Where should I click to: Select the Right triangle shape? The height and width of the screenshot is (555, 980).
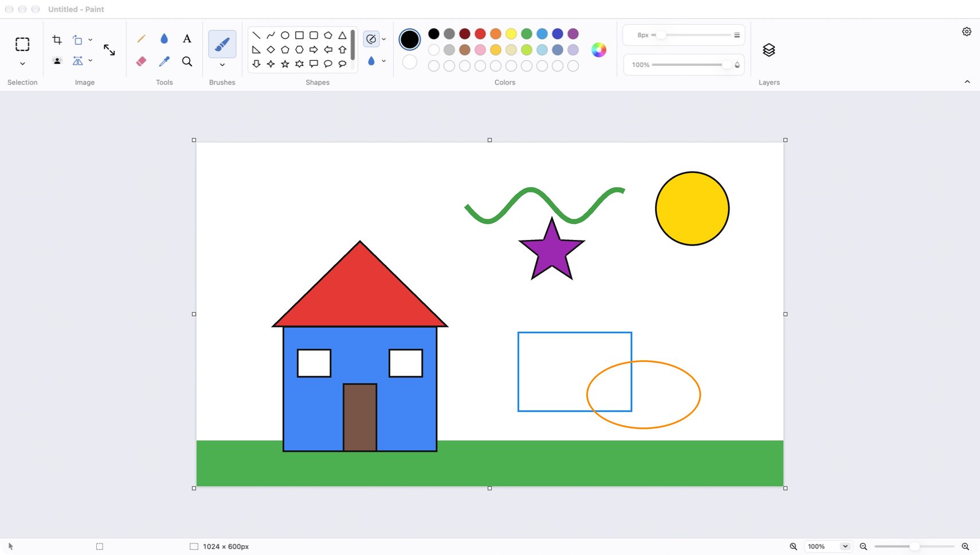click(256, 49)
